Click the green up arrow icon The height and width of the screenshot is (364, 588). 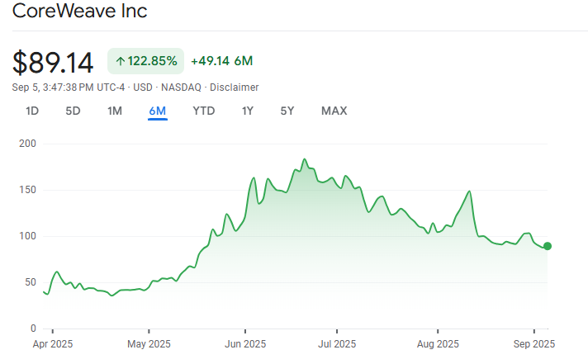click(x=121, y=61)
